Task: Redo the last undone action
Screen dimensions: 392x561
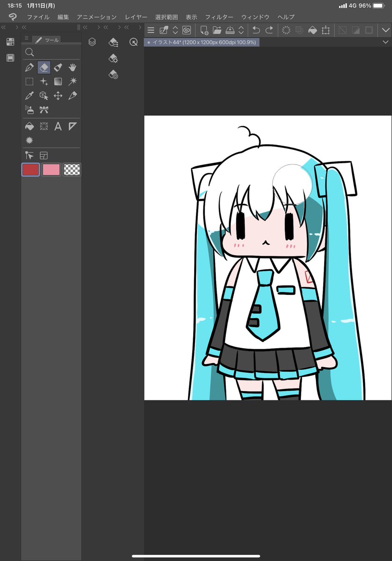Action: tap(268, 30)
